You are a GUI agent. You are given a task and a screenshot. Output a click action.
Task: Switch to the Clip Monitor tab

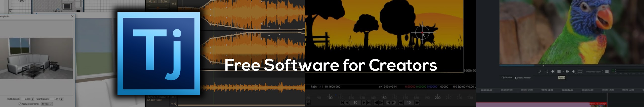click(x=507, y=77)
